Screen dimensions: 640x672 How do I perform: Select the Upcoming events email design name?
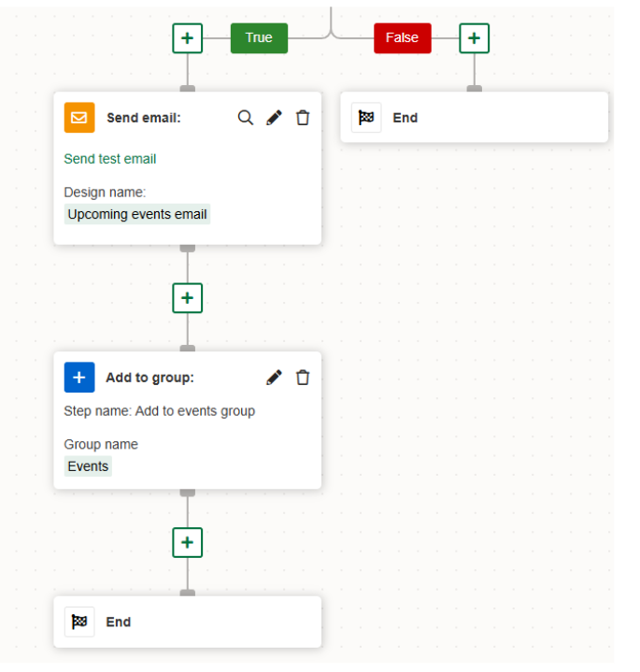point(137,214)
